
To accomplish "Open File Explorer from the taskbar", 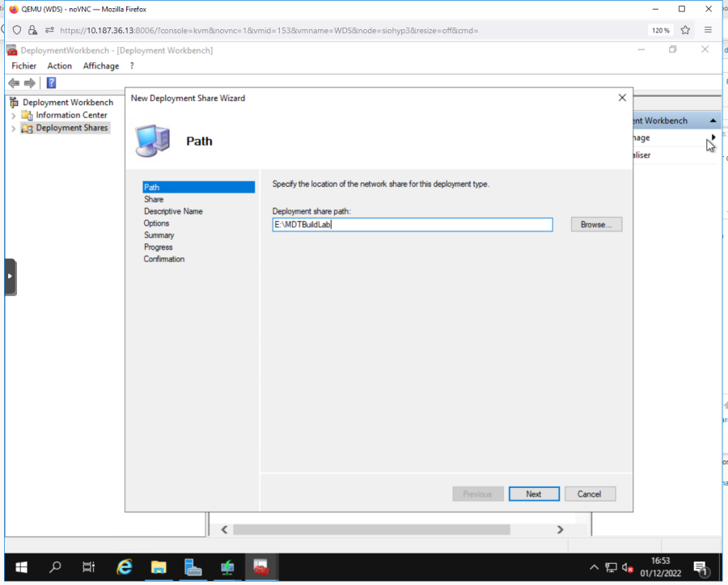I will coord(159,567).
